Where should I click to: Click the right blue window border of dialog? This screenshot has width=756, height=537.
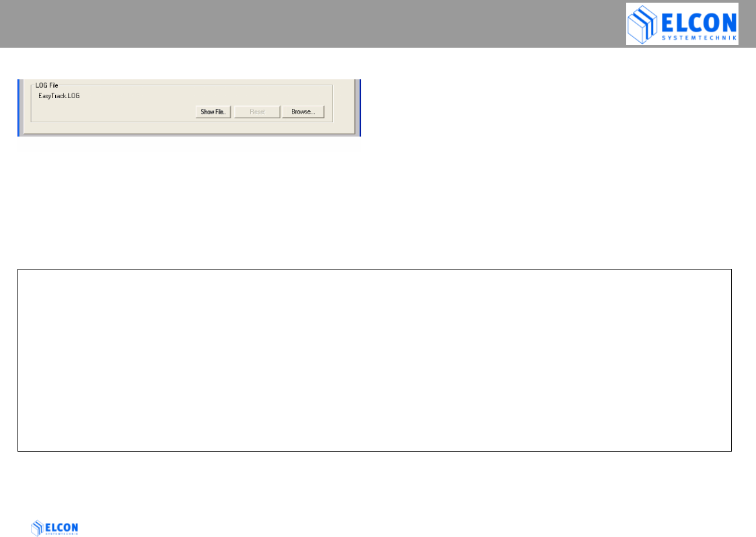point(360,108)
